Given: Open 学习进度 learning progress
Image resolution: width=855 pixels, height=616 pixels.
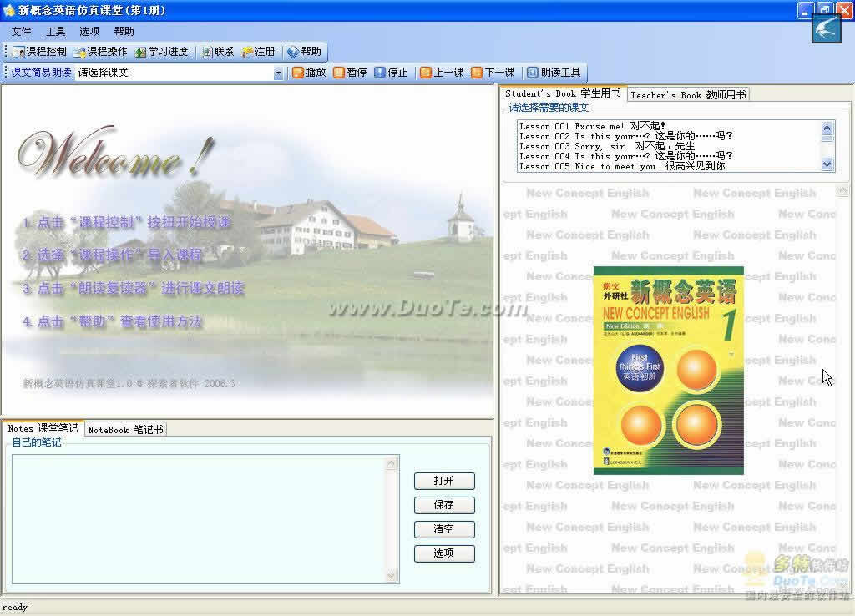Looking at the screenshot, I should pos(162,52).
